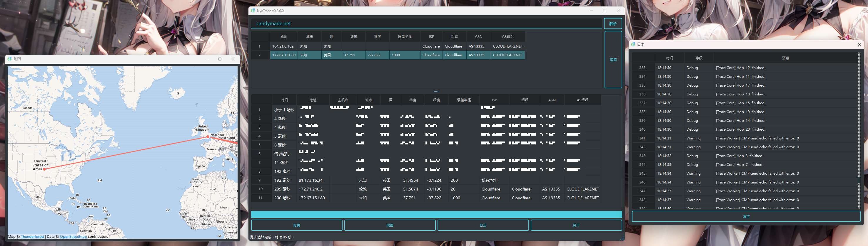Click the 城市 header in the hop table

click(369, 100)
